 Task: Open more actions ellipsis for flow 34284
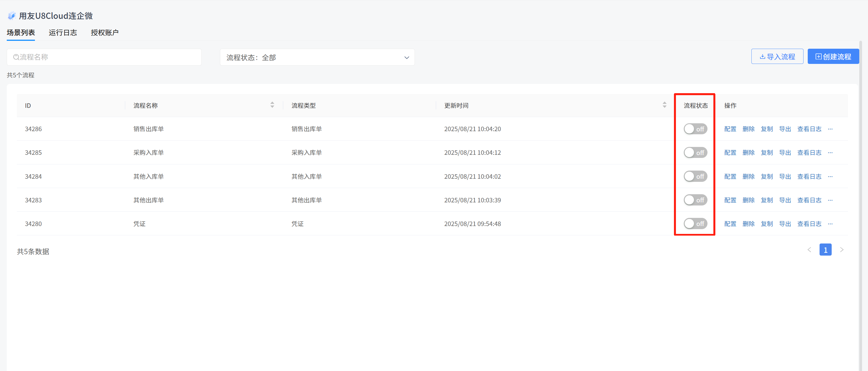point(830,176)
